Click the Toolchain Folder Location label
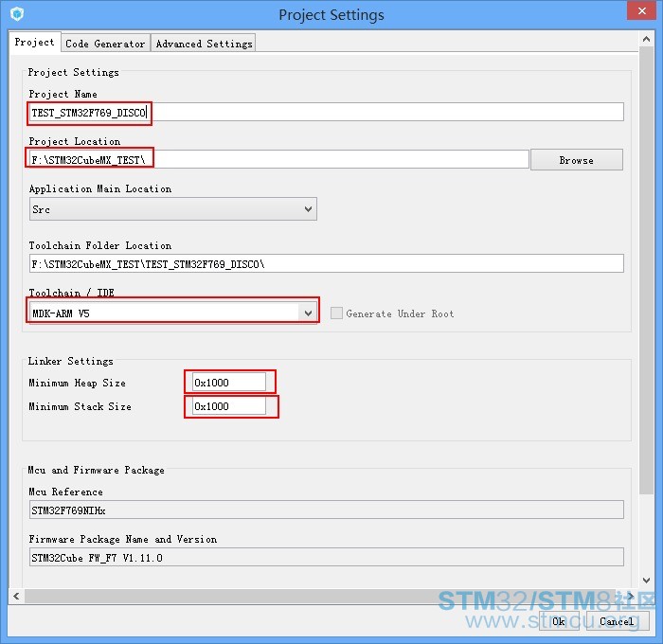 point(100,245)
